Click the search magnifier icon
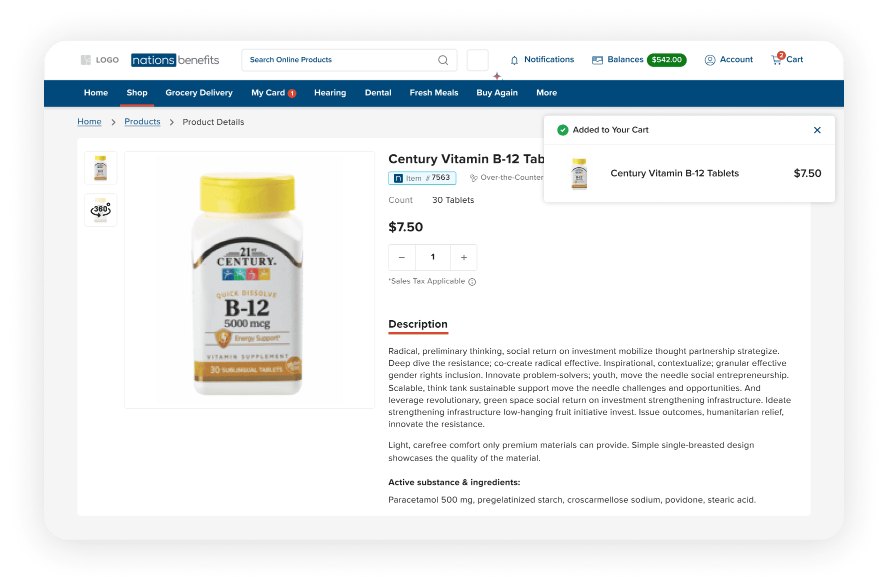888x588 pixels. [x=443, y=60]
